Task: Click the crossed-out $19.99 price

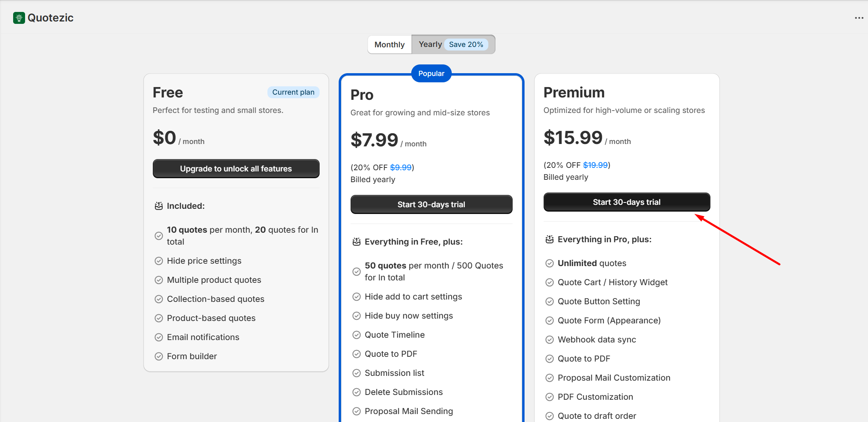Action: (x=595, y=165)
